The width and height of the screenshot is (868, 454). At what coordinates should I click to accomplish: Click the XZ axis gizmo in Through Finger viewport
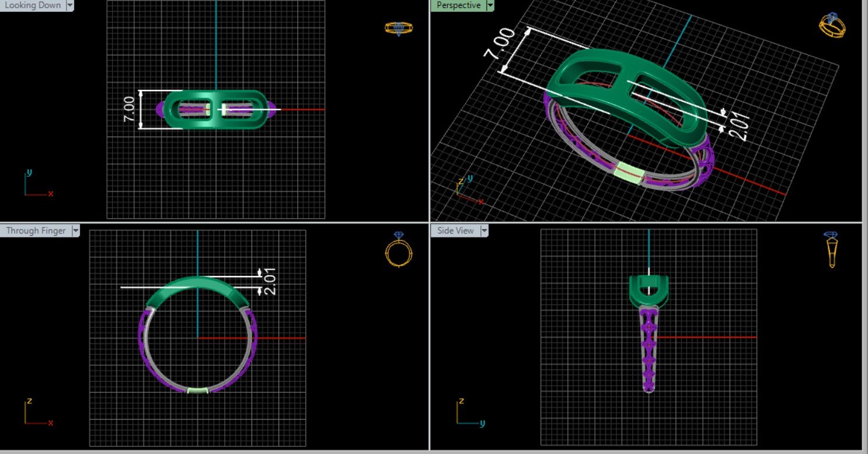tap(37, 412)
